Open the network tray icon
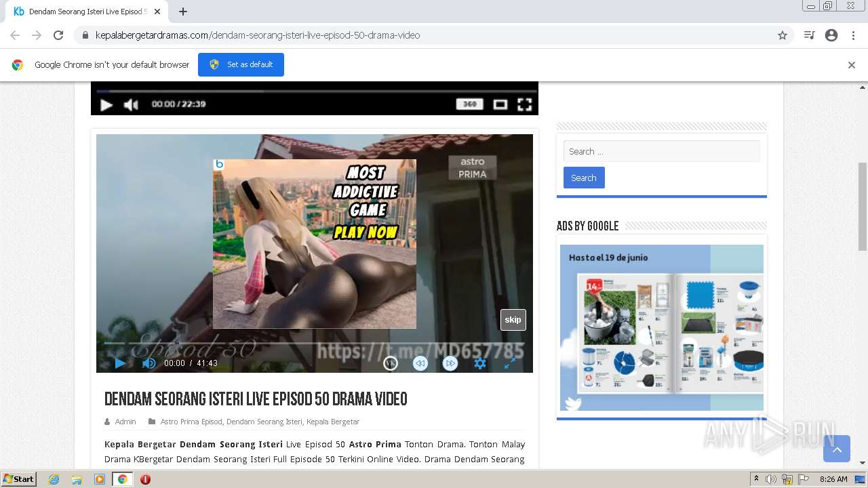868x488 pixels. (787, 479)
